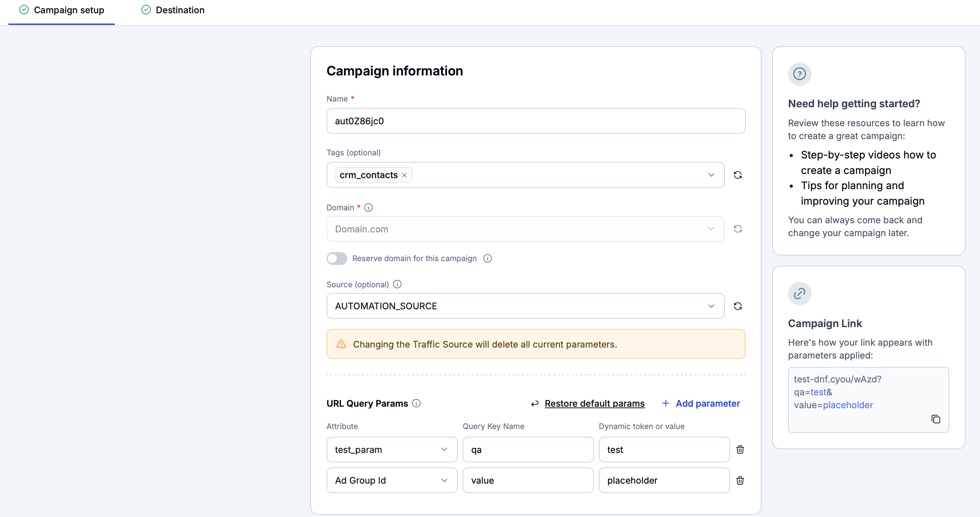This screenshot has width=980, height=517.
Task: Open the test_param attribute dropdown
Action: point(392,450)
